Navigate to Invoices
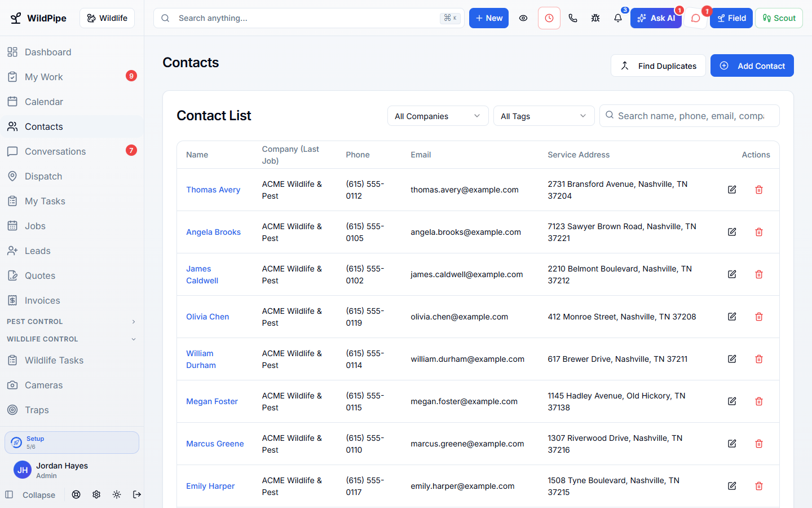812x508 pixels. click(72, 300)
